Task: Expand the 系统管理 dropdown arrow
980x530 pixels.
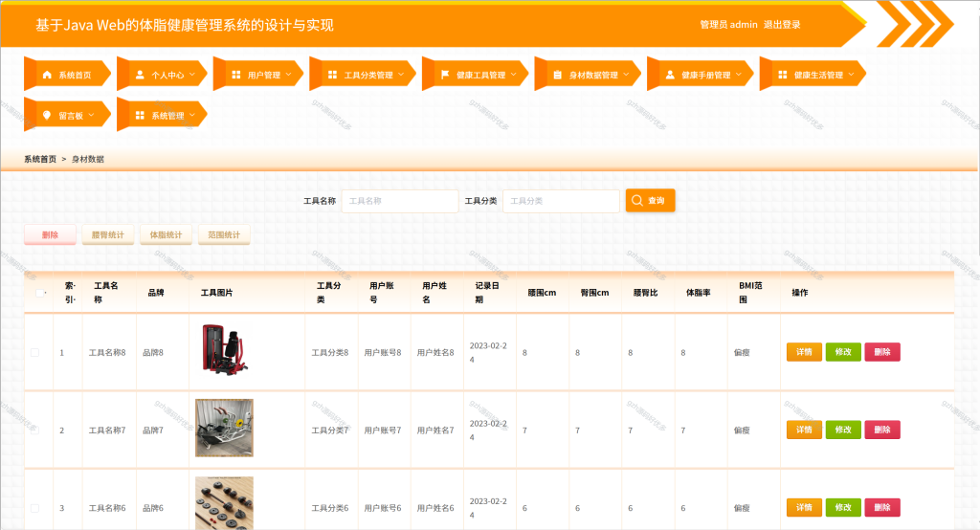Action: tap(192, 115)
